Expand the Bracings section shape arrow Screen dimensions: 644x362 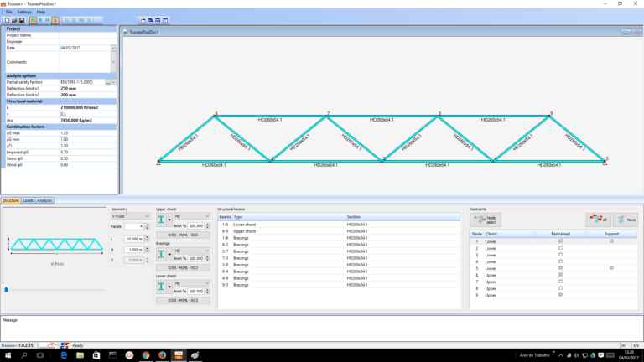click(x=169, y=255)
